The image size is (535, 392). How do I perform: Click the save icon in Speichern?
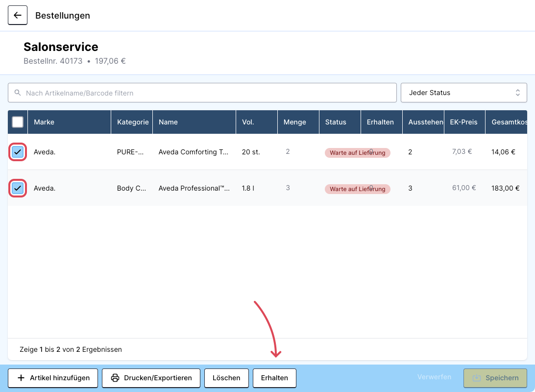tap(477, 378)
